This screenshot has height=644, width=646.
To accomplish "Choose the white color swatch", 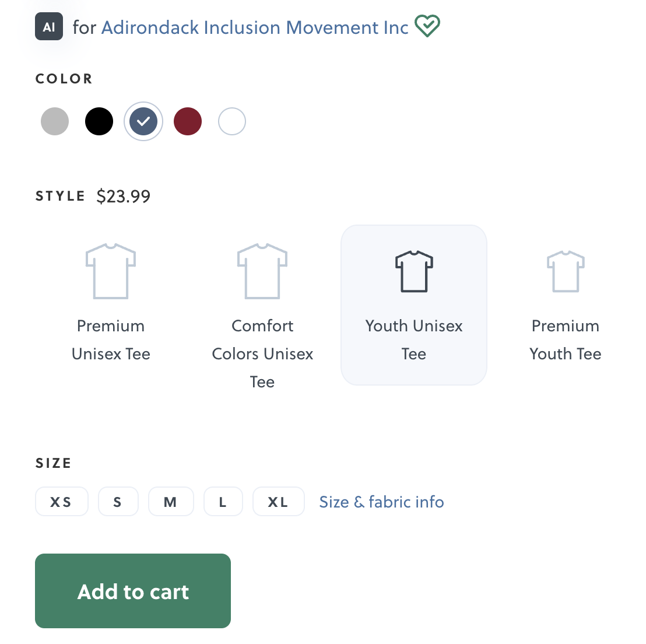I will pyautogui.click(x=232, y=121).
